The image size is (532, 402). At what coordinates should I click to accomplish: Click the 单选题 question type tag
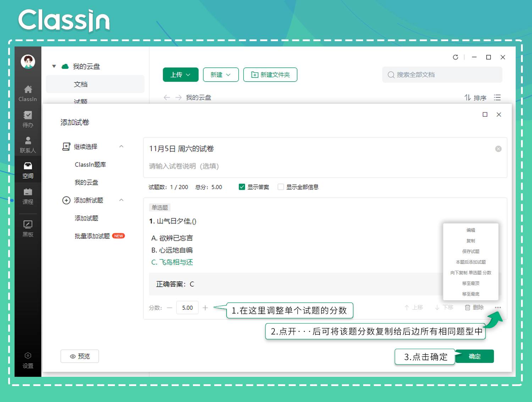(160, 208)
